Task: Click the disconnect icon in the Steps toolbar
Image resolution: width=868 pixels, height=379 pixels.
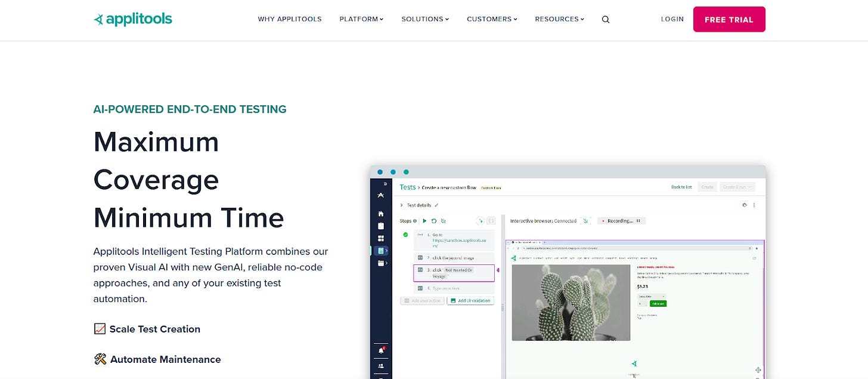Action: [443, 221]
